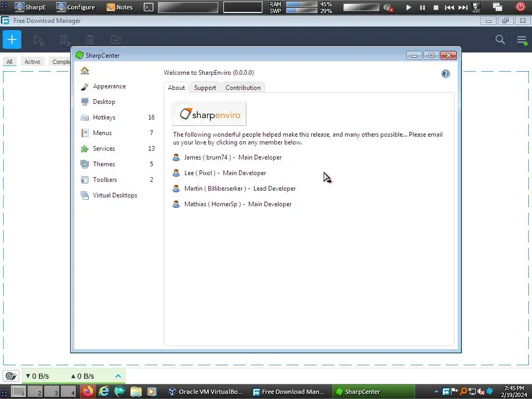This screenshot has width=532, height=399.
Task: Click the show desktop windows icon on top bar
Action: point(498,7)
